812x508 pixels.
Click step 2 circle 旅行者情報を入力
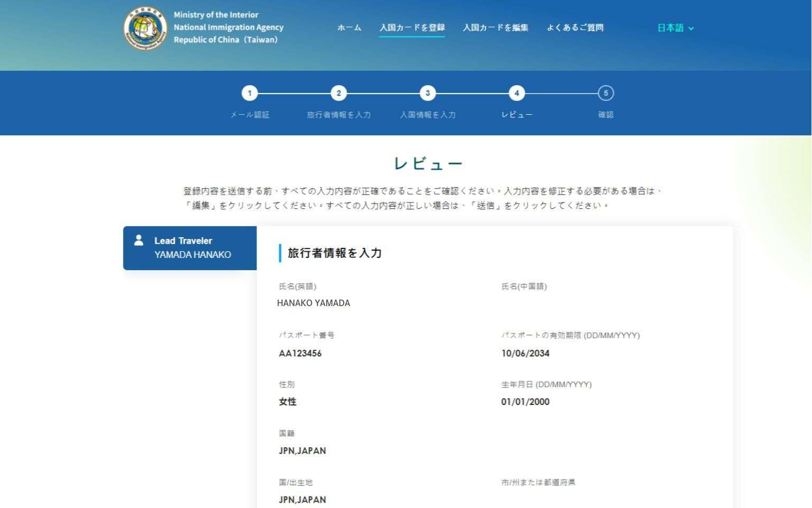(338, 94)
